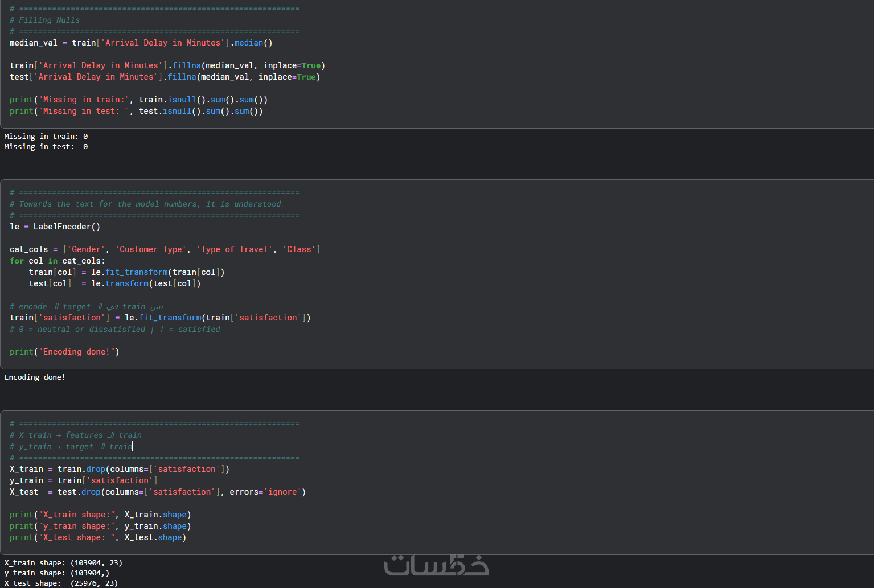The width and height of the screenshot is (874, 588).
Task: Click the LabelEncoder() assignment line
Action: pyautogui.click(x=55, y=227)
